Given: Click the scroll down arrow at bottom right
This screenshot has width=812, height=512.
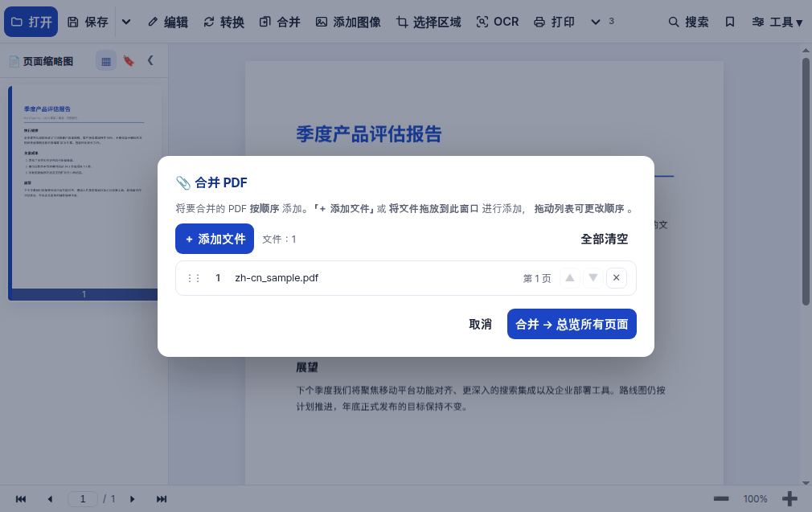Looking at the screenshot, I should coord(806,482).
